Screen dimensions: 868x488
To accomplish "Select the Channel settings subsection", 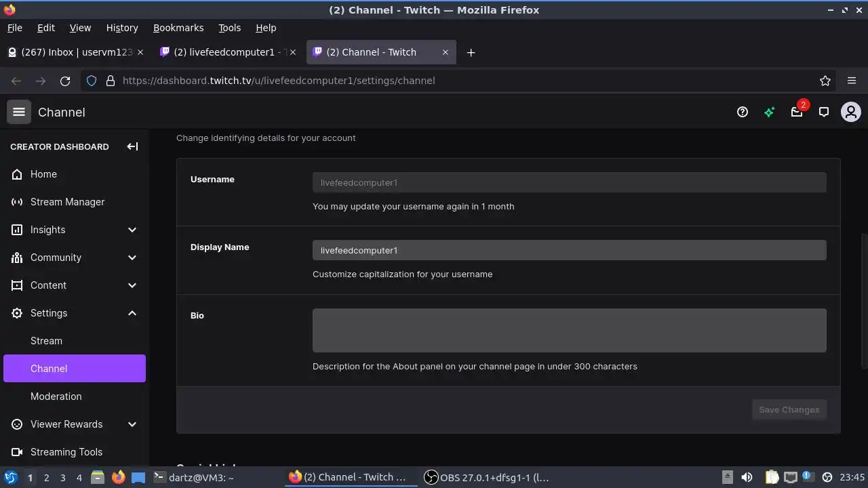I will point(75,369).
